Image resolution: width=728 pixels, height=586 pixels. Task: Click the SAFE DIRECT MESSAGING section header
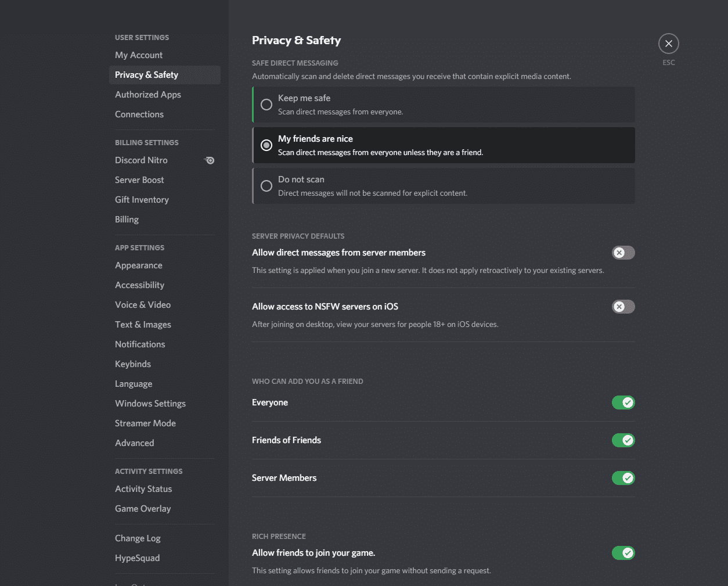click(x=295, y=63)
